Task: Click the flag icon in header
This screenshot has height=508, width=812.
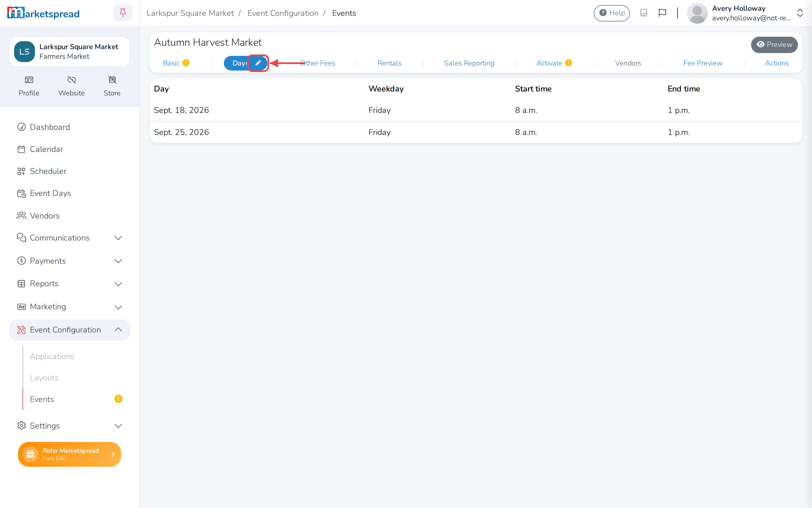Action: click(x=662, y=13)
